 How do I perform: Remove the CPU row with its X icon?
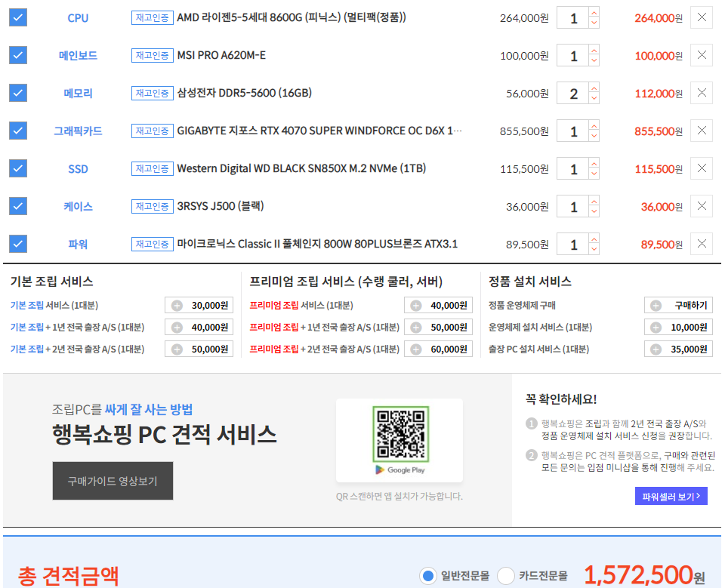coord(702,17)
